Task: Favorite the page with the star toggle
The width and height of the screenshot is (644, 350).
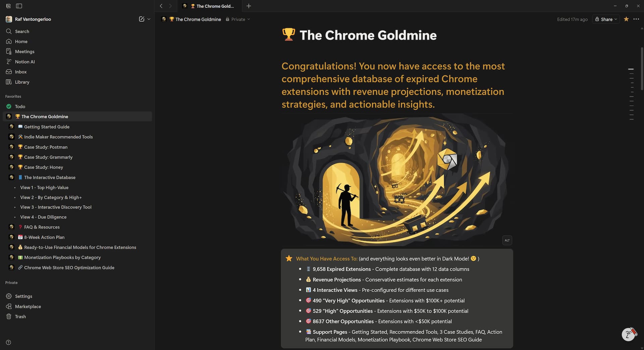Action: click(x=626, y=19)
